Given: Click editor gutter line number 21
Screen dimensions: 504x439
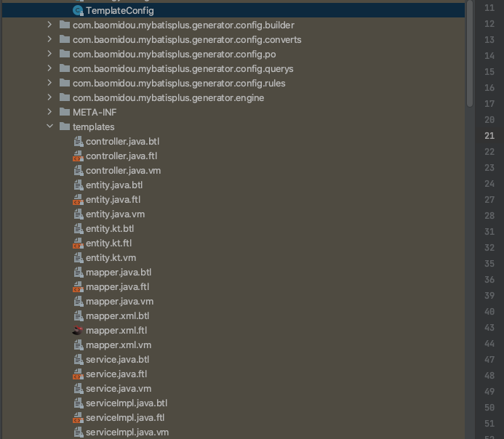Looking at the screenshot, I should point(489,136).
